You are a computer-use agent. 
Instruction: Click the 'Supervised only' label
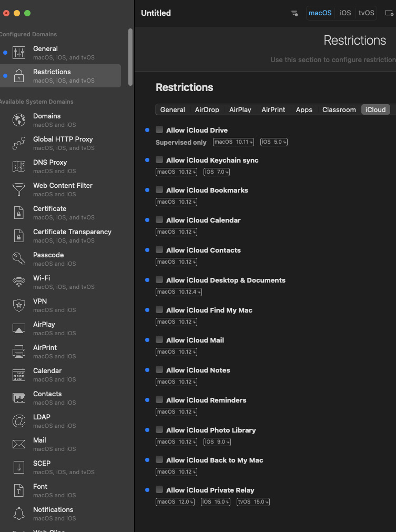(181, 143)
